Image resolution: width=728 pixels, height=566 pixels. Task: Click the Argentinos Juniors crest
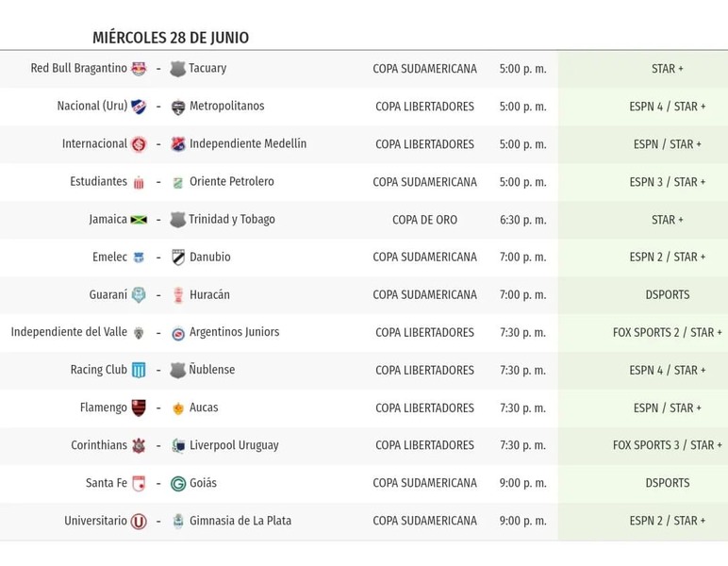pyautogui.click(x=178, y=333)
